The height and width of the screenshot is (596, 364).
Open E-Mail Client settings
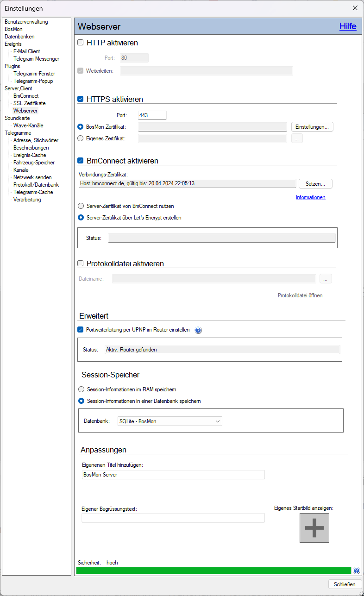click(27, 51)
